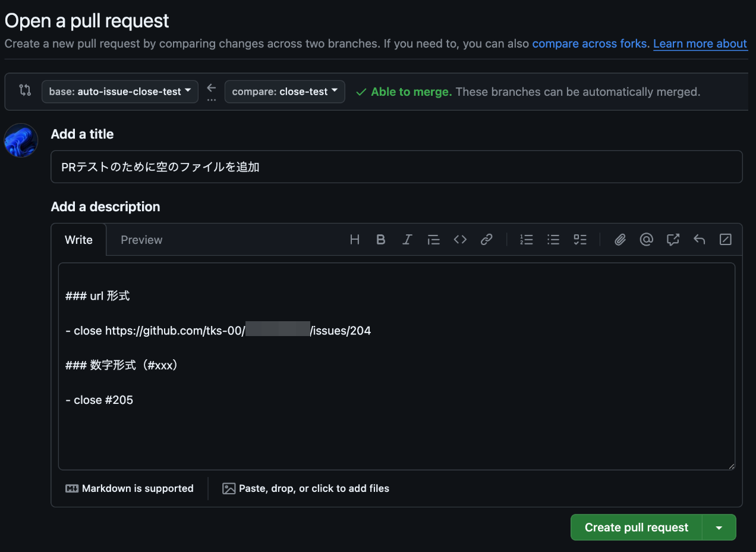756x552 pixels.
Task: Select the Write tab
Action: [78, 239]
